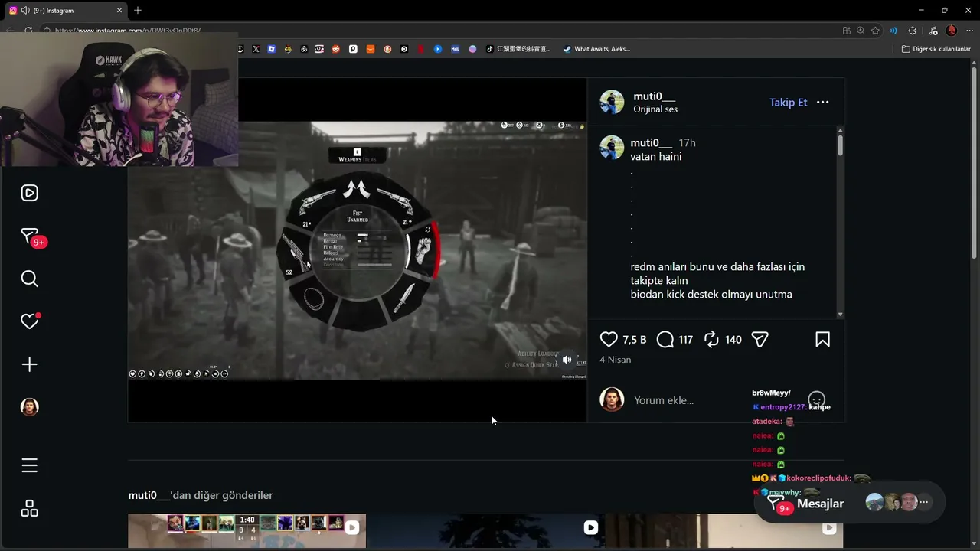
Task: Open Reels from the Instagram sidebar
Action: click(x=29, y=193)
